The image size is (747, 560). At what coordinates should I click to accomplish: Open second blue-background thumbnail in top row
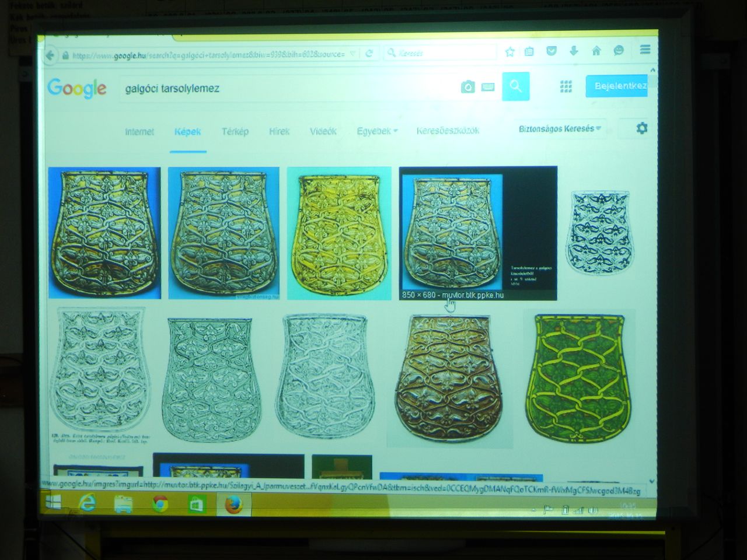click(x=224, y=233)
